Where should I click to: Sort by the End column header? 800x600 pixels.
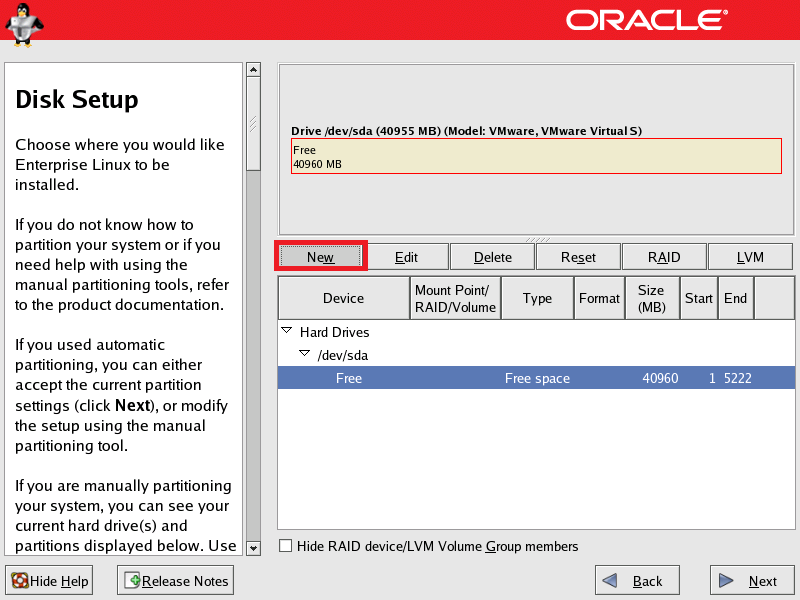[x=736, y=298]
